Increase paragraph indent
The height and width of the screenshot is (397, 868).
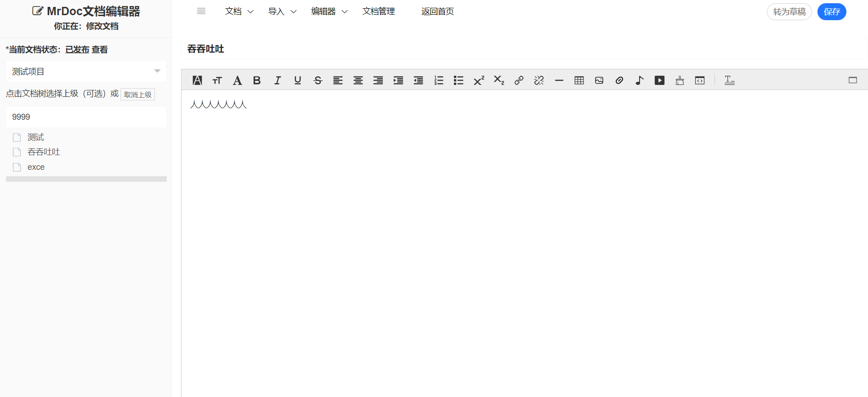pyautogui.click(x=398, y=80)
